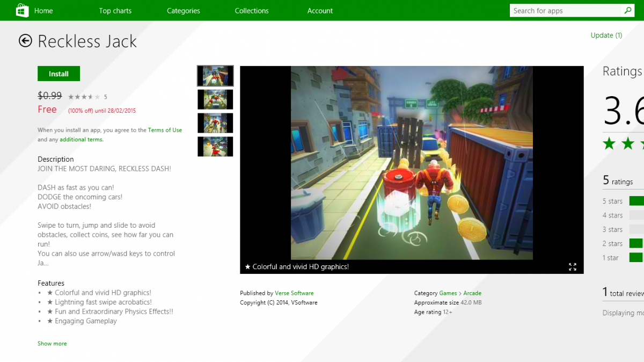The image size is (644, 362).
Task: Click 'JOIN THE MOST DARING, RECKLESS DASH!' line
Action: click(104, 169)
